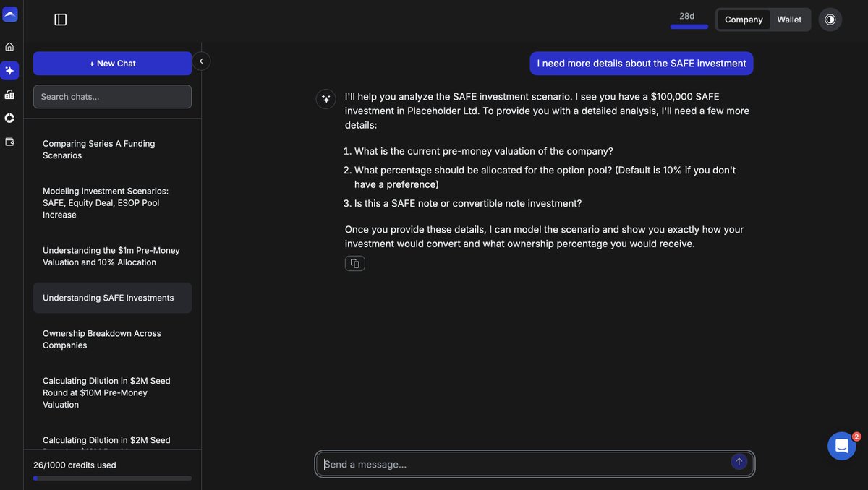Screen dimensions: 868x490
Task: Open the $1m Pre-Money Valuation chat
Action: click(x=112, y=257)
